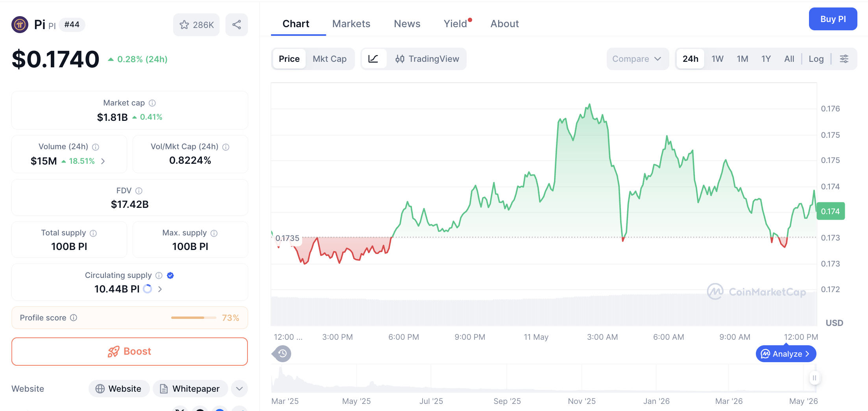This screenshot has height=411, width=868.
Task: Select the All time range
Action: [x=789, y=59]
